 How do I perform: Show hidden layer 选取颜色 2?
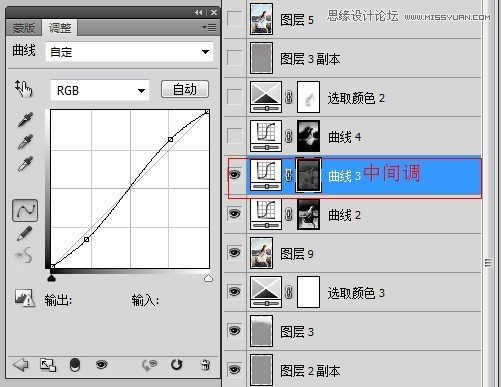tap(235, 97)
